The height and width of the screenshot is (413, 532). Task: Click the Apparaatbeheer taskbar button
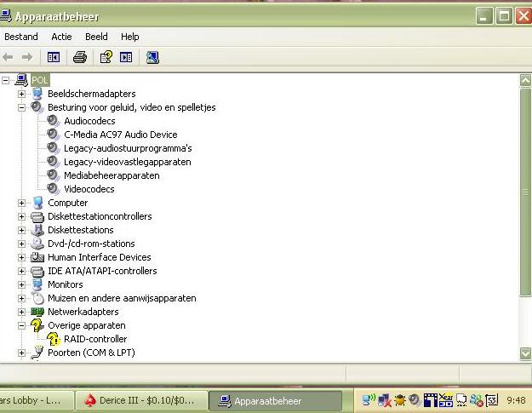(276, 401)
